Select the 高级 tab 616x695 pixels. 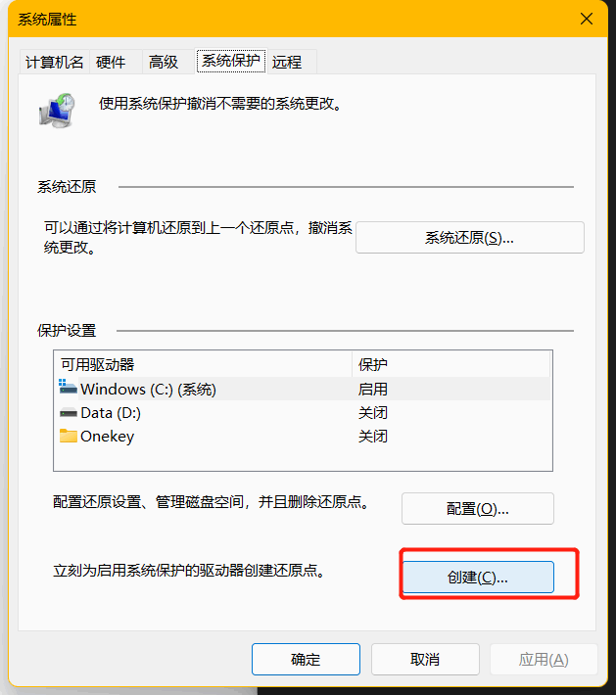click(x=167, y=62)
